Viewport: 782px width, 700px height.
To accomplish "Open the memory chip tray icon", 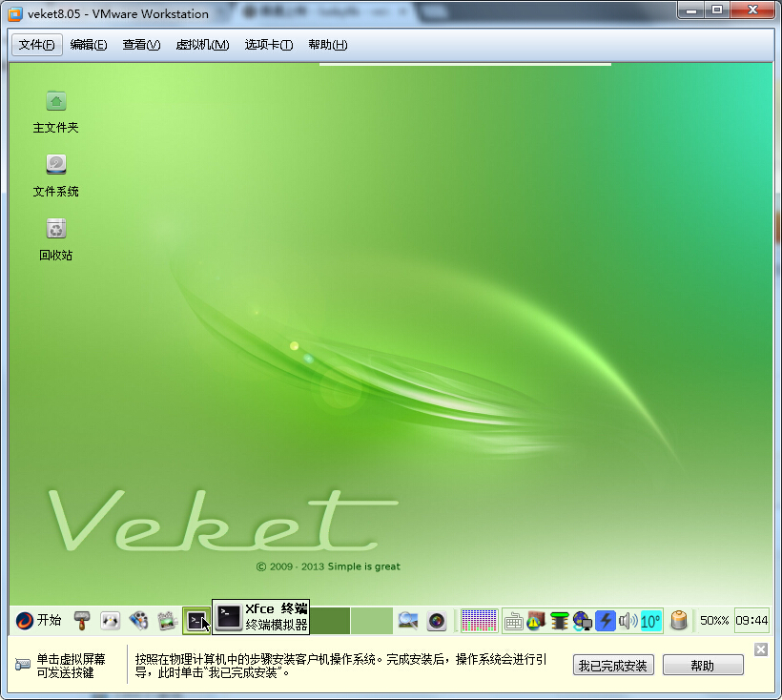I will pos(560,621).
